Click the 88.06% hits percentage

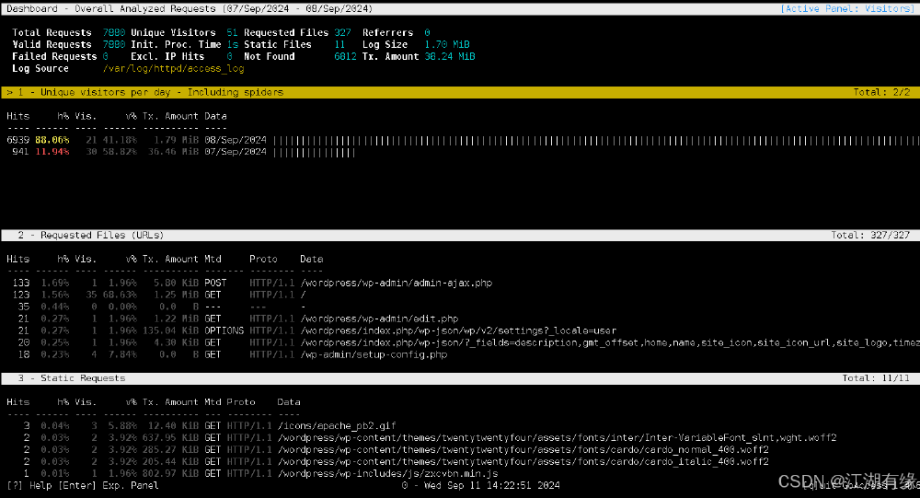click(x=52, y=140)
